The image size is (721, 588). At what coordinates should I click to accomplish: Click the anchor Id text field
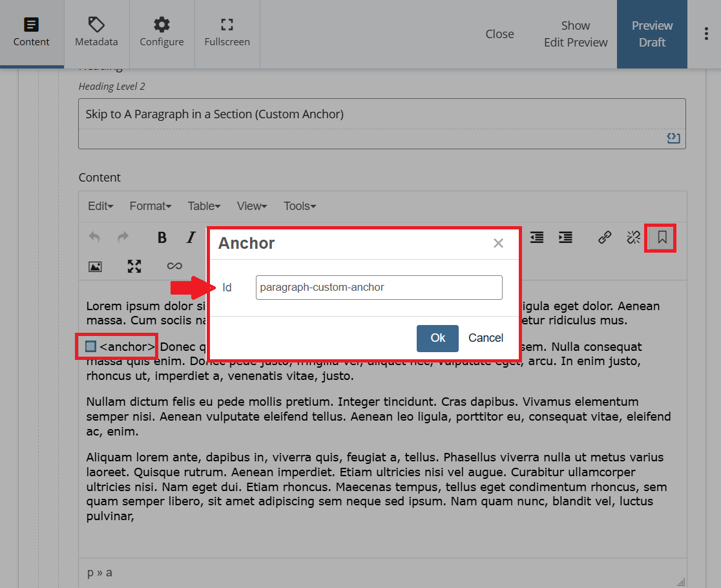pyautogui.click(x=379, y=288)
